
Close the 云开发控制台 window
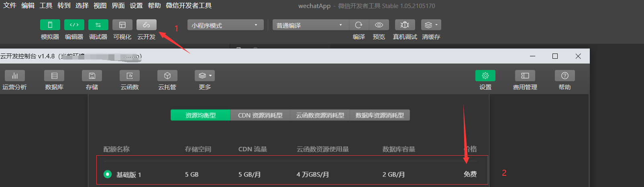(x=578, y=56)
